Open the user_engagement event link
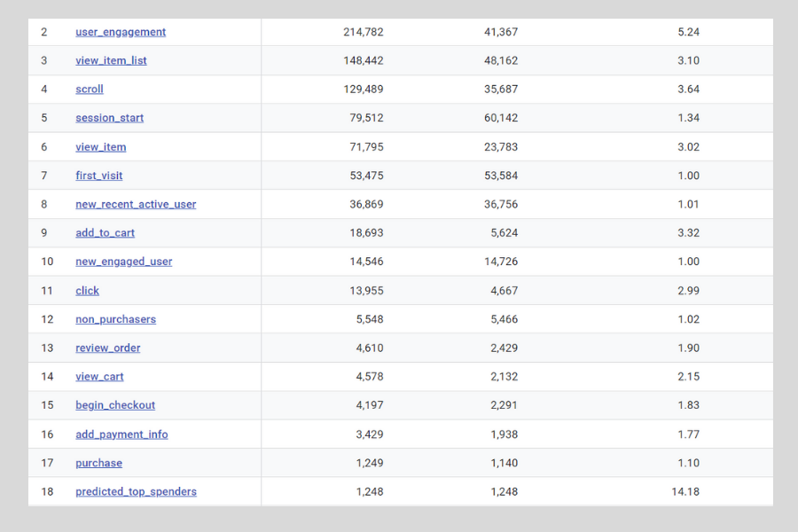The image size is (798, 532). pyautogui.click(x=121, y=32)
